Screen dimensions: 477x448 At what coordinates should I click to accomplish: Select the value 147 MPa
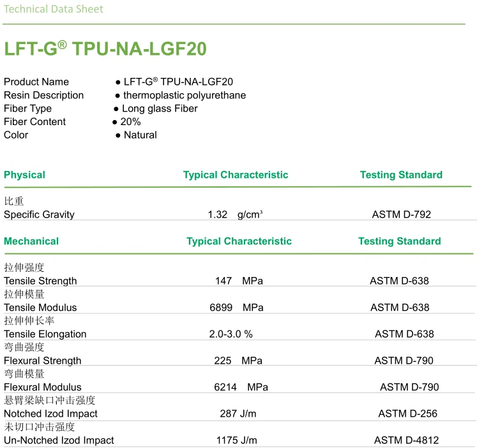coord(239,281)
